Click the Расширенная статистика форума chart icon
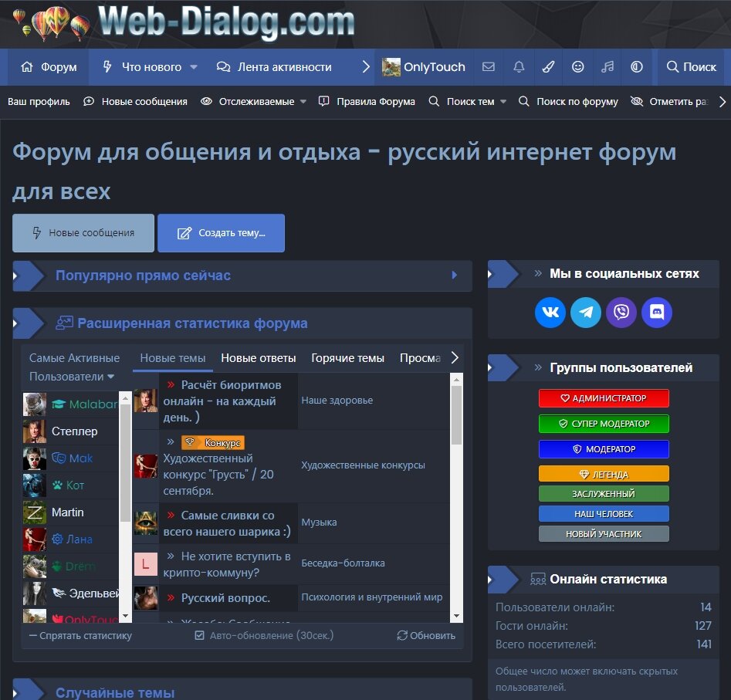The width and height of the screenshot is (731, 700). pyautogui.click(x=64, y=323)
